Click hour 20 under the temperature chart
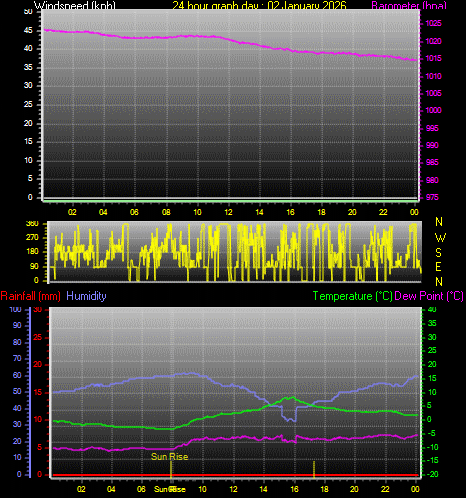The width and height of the screenshot is (466, 498). pos(354,489)
